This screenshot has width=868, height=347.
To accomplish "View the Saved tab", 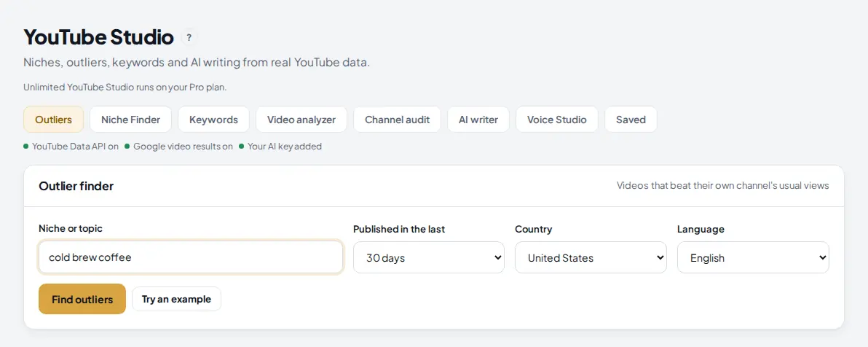I will [x=631, y=119].
